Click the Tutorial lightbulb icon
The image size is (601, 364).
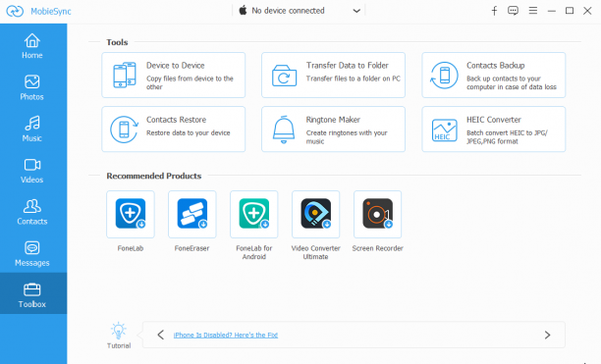coord(119,331)
